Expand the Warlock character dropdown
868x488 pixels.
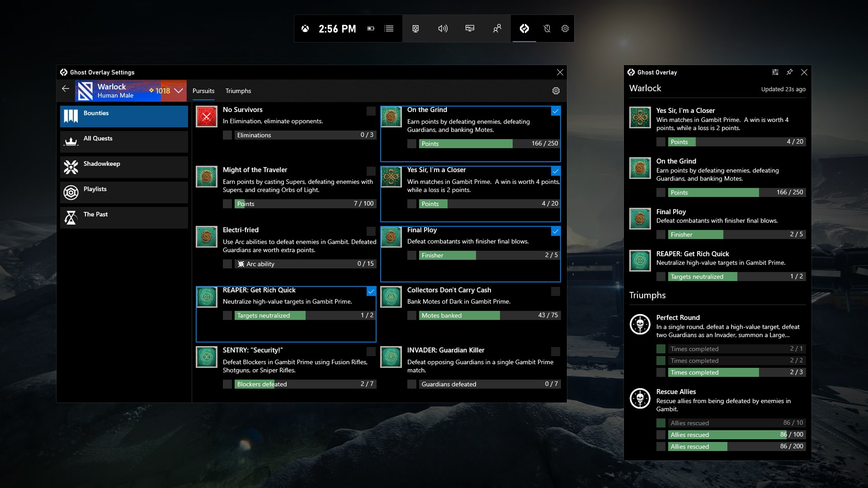point(179,90)
